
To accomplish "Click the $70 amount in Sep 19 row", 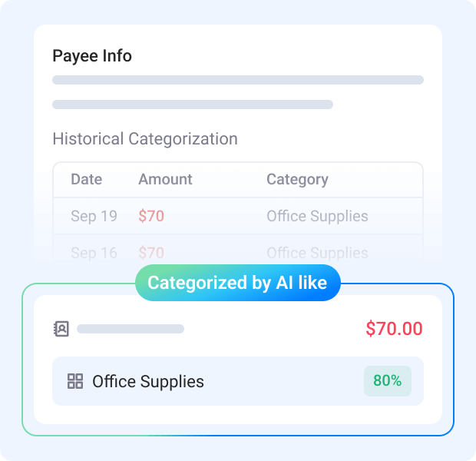I will click(x=151, y=217).
